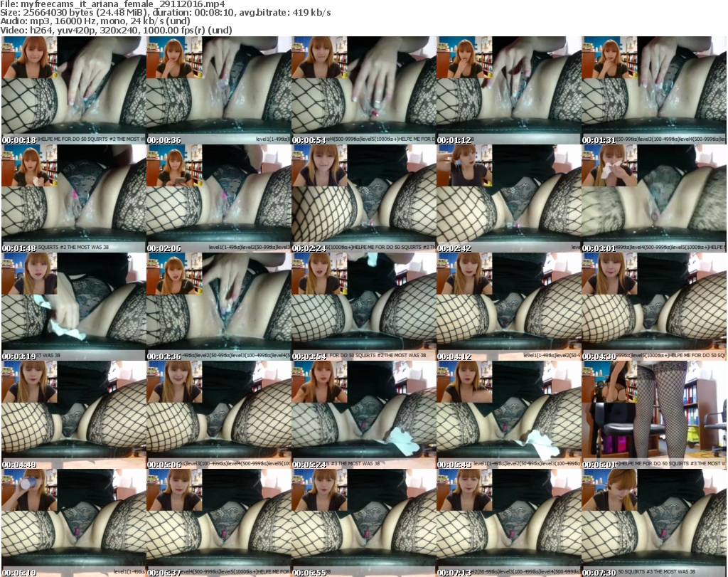Viewport: 728px width, 577px height.
Task: Select the thumbnail labeled 00:06:37
Action: [218, 523]
